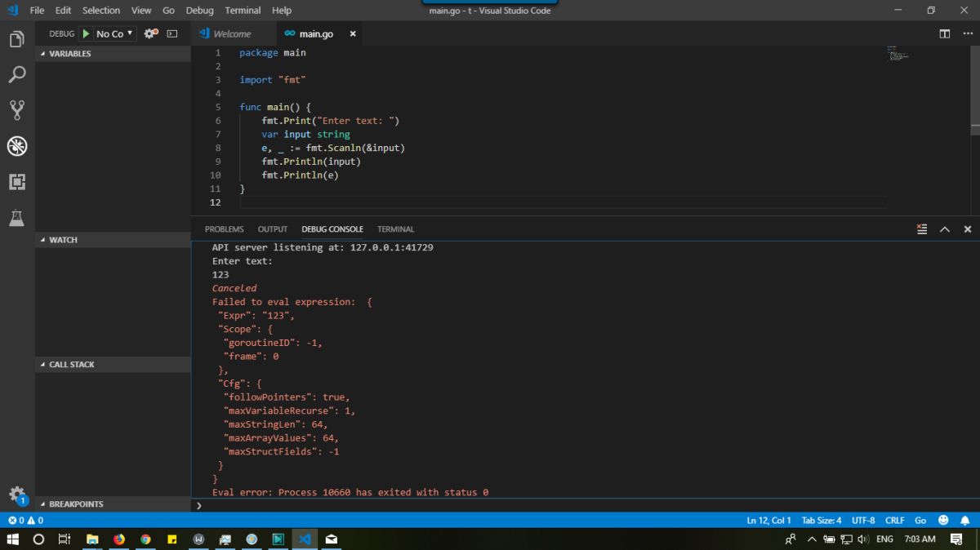Open the Manage gear in activity bar
980x550 pixels.
pyautogui.click(x=17, y=495)
